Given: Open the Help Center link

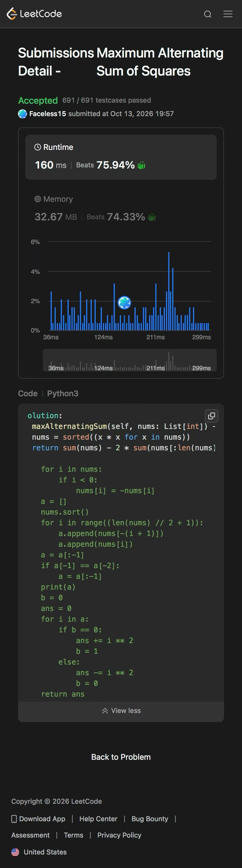Looking at the screenshot, I should [x=98, y=819].
